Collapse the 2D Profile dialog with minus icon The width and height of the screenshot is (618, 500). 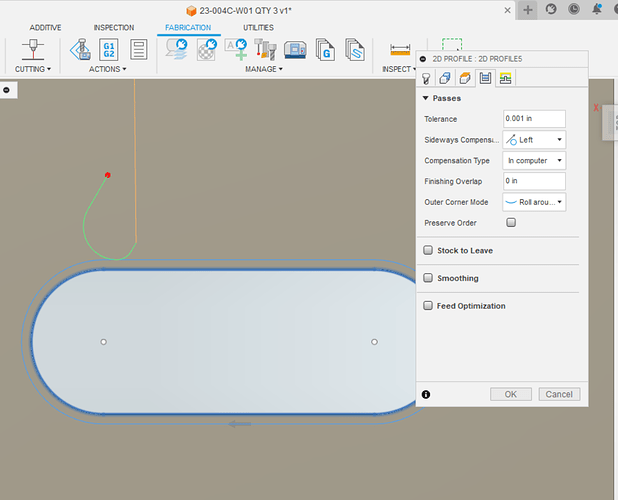[423, 59]
